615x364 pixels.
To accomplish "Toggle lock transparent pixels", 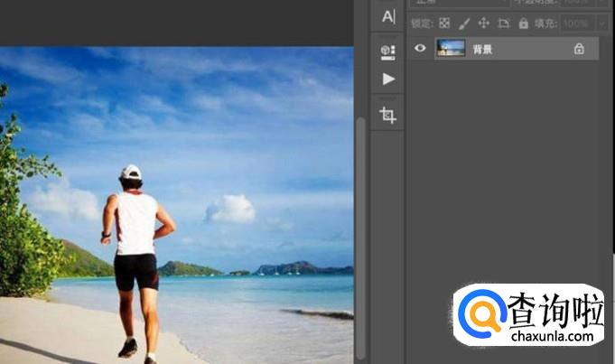I will [x=444, y=23].
